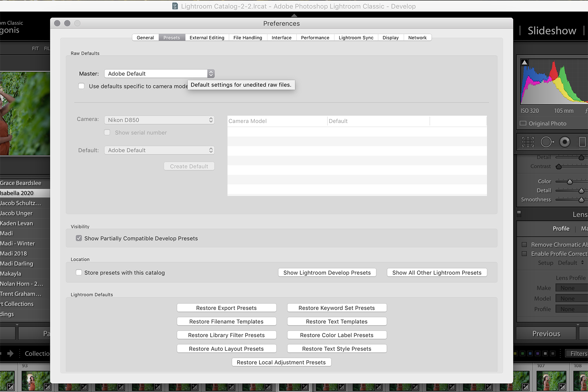Switch to the Lightroom Sync tab
Viewport: 588px width, 392px height.
coord(356,37)
